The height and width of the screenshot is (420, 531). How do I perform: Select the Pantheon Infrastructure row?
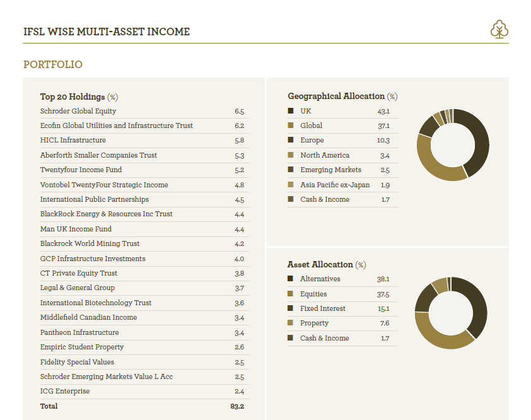(x=144, y=332)
